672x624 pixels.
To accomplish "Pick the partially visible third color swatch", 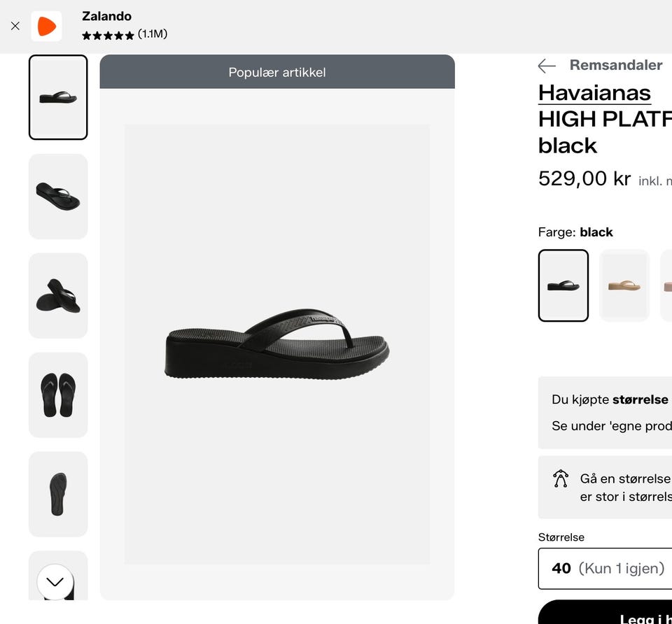I will (666, 285).
